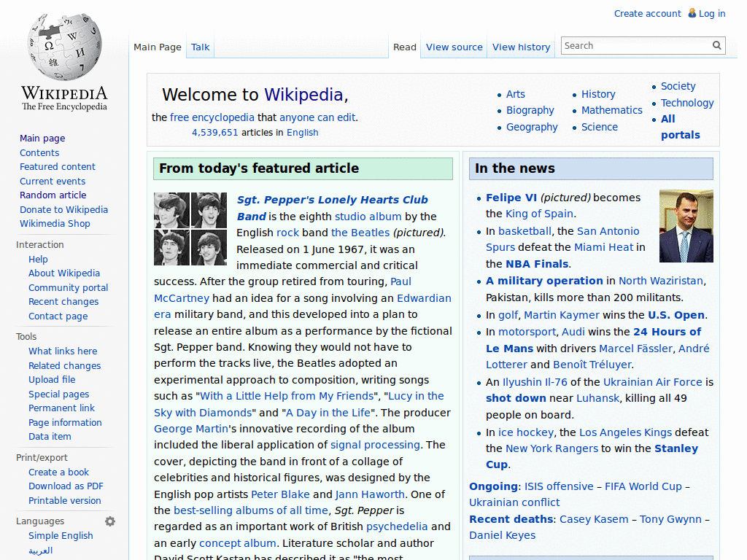Visit the Community portal
The height and width of the screenshot is (560, 747).
68,288
